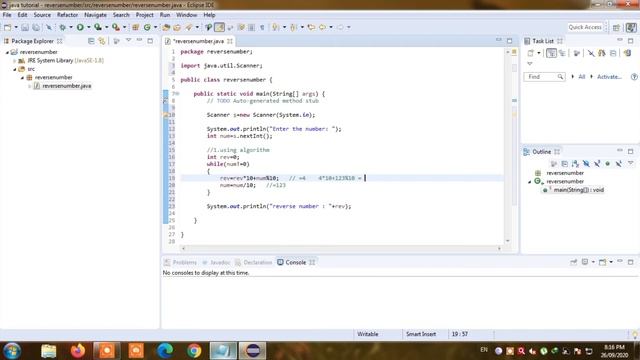Click the Save All toolbar icon
640x360 pixels.
(36, 27)
